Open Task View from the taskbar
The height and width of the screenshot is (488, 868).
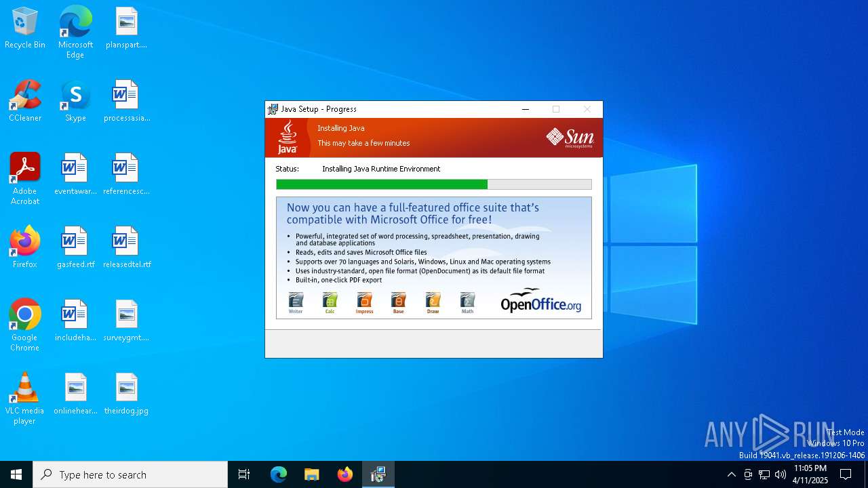coord(244,474)
